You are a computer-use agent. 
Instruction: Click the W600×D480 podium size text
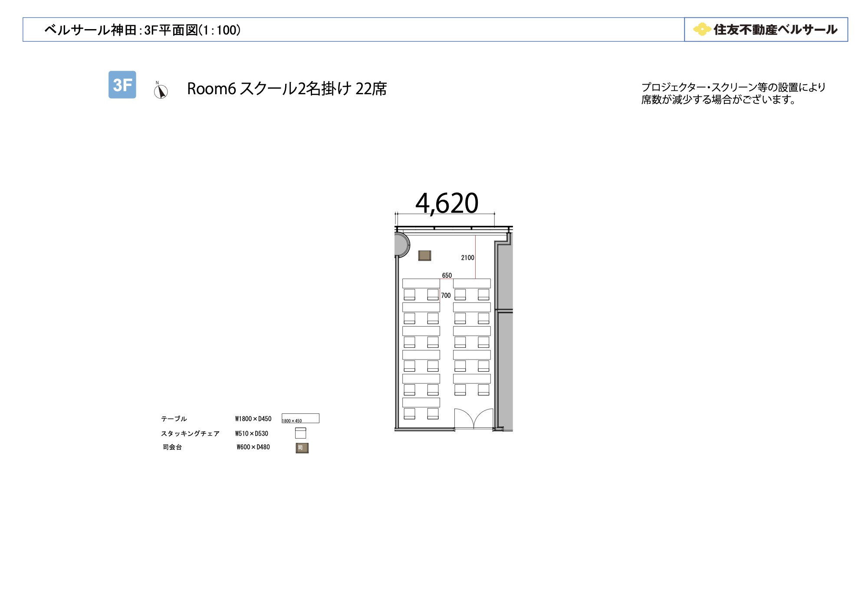click(253, 447)
